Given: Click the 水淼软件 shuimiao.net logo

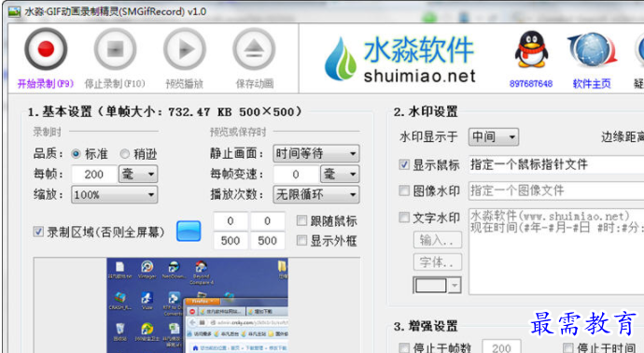Looking at the screenshot, I should 400,59.
